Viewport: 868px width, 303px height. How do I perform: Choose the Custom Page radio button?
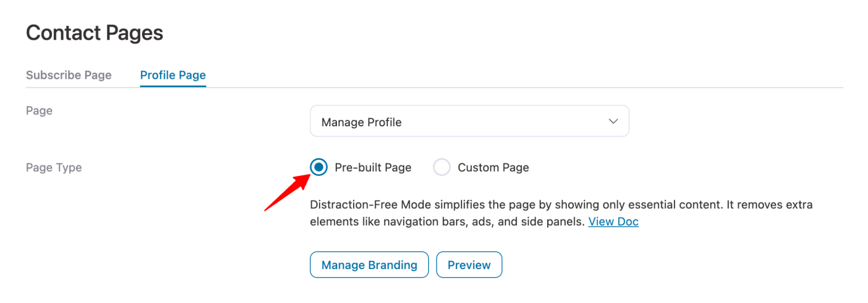[x=442, y=167]
